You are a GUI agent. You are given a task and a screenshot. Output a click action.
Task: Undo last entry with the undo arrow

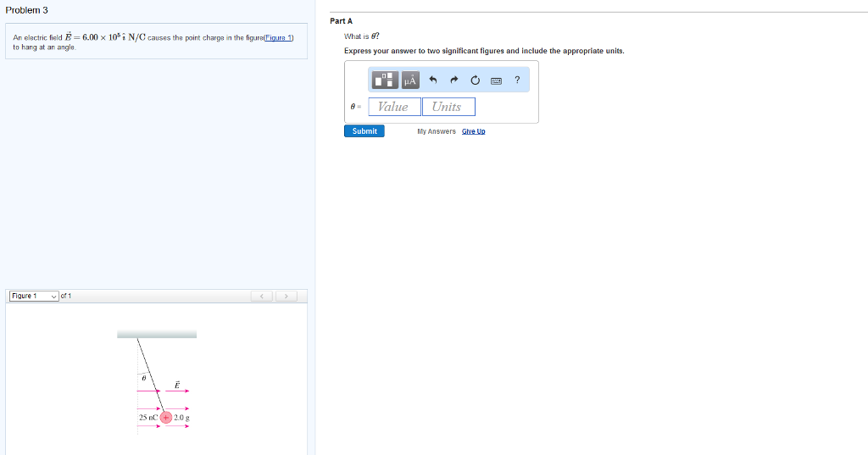[x=433, y=80]
